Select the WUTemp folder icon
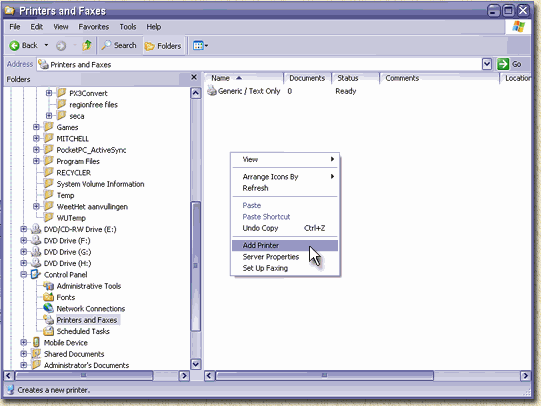Viewport: 541px width, 406px height. 49,217
